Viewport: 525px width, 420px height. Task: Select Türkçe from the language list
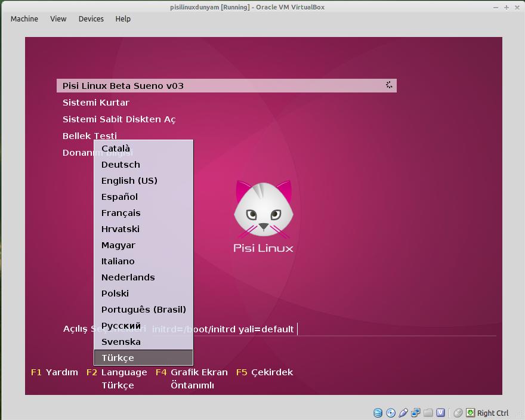pyautogui.click(x=118, y=357)
